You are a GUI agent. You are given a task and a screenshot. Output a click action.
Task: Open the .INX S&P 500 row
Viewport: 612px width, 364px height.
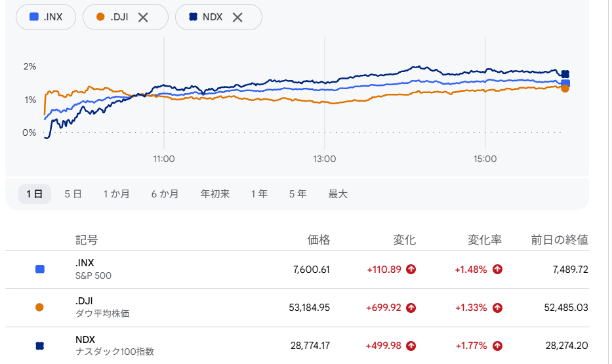[x=297, y=269]
